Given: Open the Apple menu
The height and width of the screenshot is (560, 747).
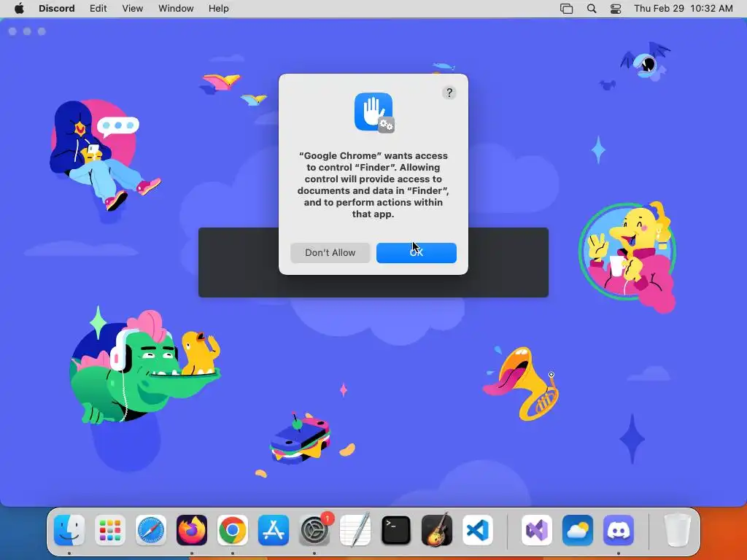Looking at the screenshot, I should click(x=19, y=9).
